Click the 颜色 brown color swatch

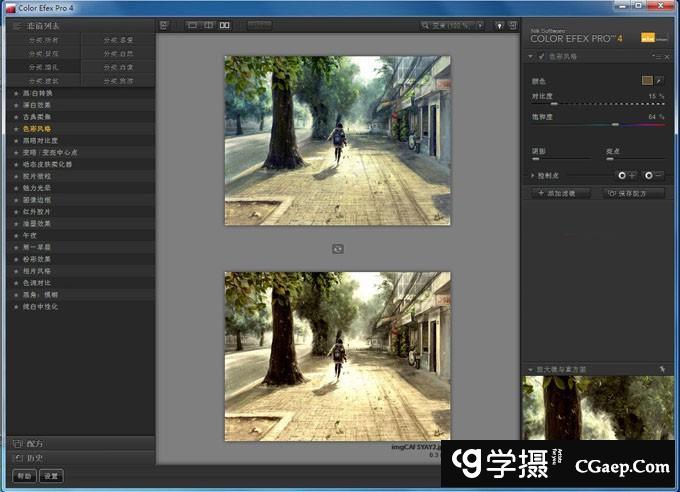[x=647, y=78]
